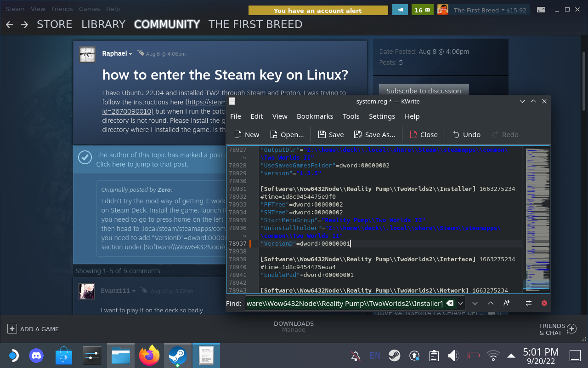Click the Open file icon in KWrite

click(287, 134)
